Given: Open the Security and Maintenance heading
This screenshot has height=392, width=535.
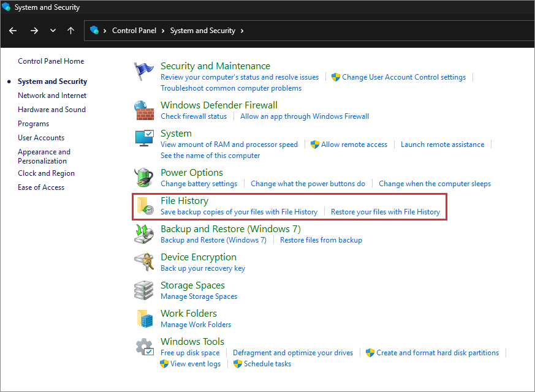Looking at the screenshot, I should pyautogui.click(x=215, y=66).
